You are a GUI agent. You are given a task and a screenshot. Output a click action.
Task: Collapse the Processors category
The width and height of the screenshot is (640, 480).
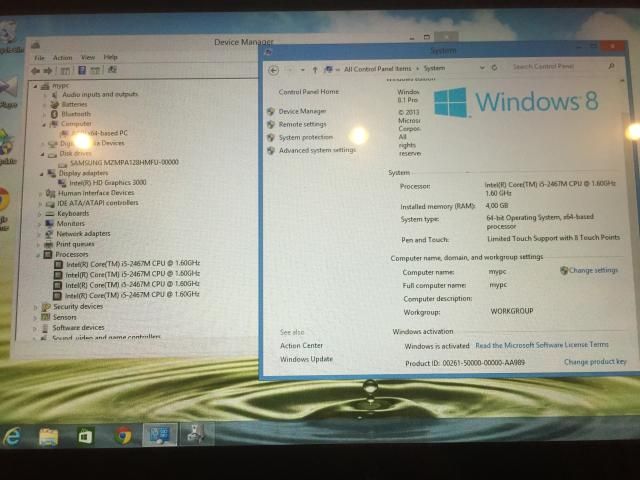click(x=38, y=255)
